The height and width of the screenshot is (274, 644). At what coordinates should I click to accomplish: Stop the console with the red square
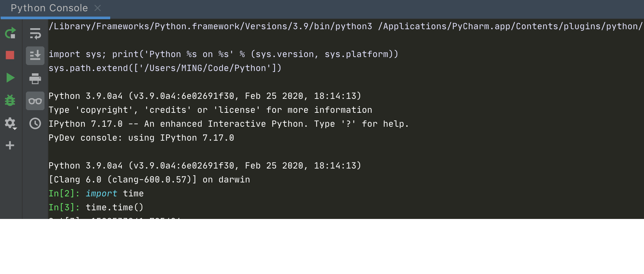(x=10, y=55)
